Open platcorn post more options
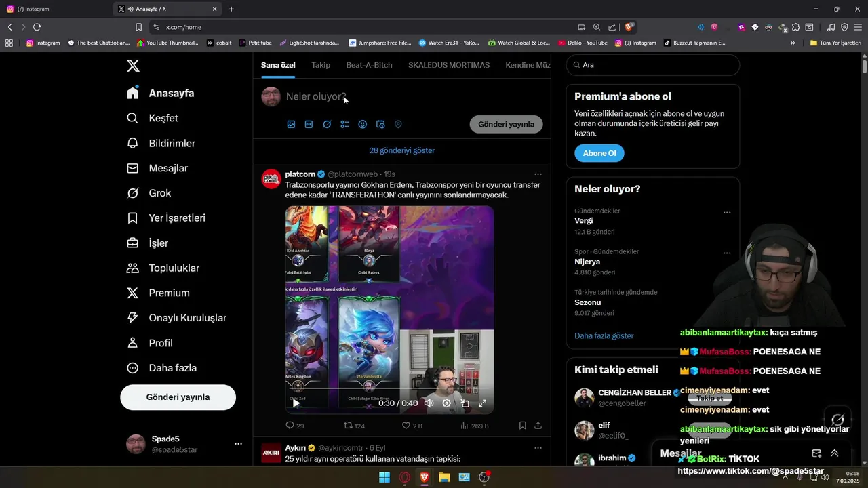 538,174
